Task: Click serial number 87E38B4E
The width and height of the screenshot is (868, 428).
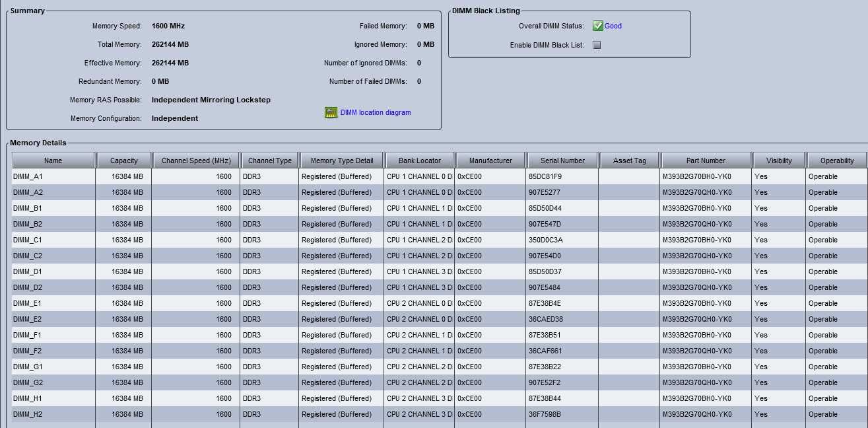Action: (x=545, y=303)
